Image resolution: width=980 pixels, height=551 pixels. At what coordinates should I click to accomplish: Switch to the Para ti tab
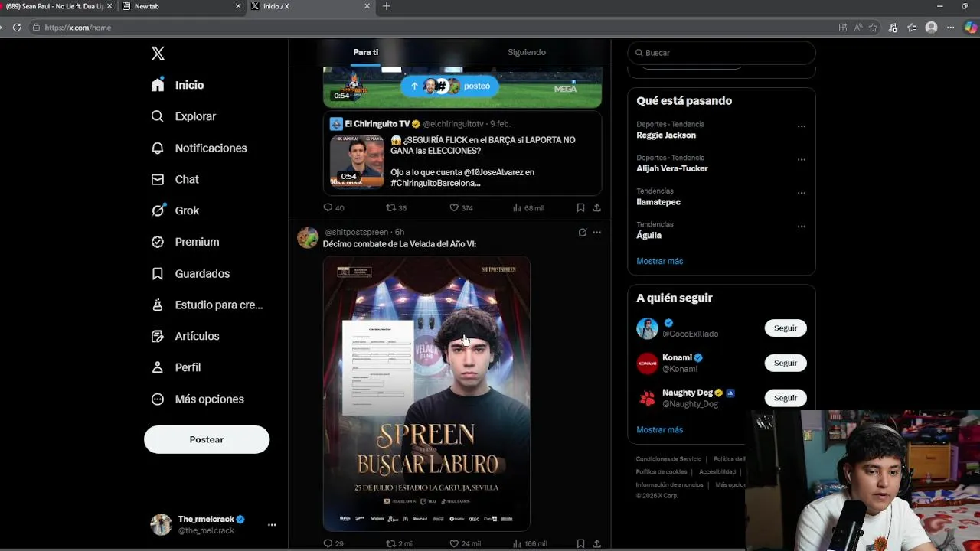[365, 52]
